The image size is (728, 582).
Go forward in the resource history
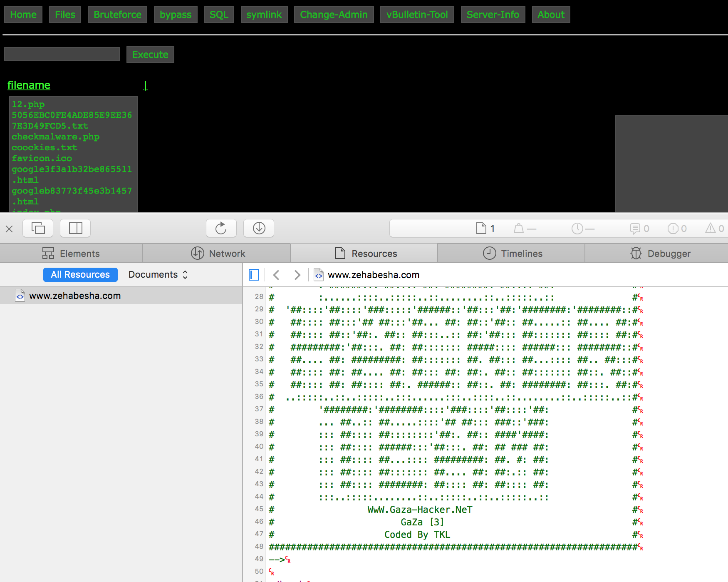[297, 275]
